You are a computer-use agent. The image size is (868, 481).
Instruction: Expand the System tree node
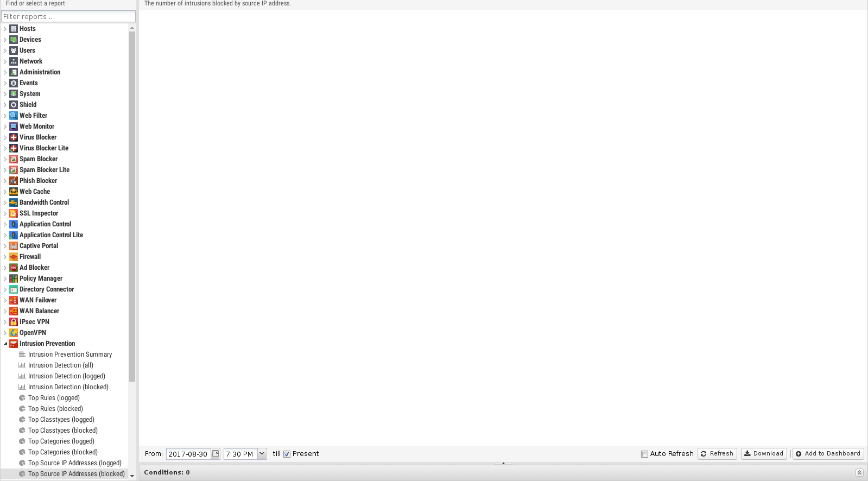[5, 94]
